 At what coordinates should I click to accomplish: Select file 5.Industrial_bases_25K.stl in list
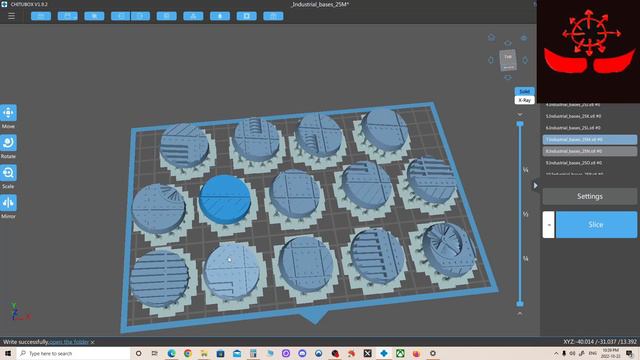(589, 116)
